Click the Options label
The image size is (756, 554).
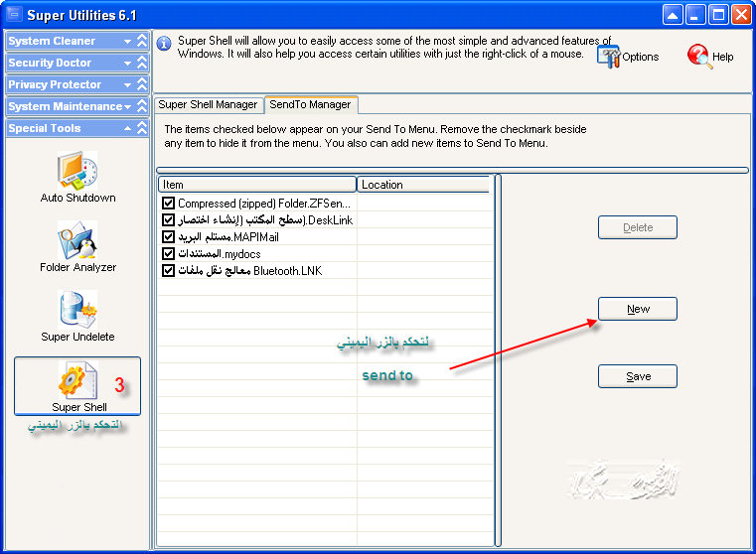[641, 57]
